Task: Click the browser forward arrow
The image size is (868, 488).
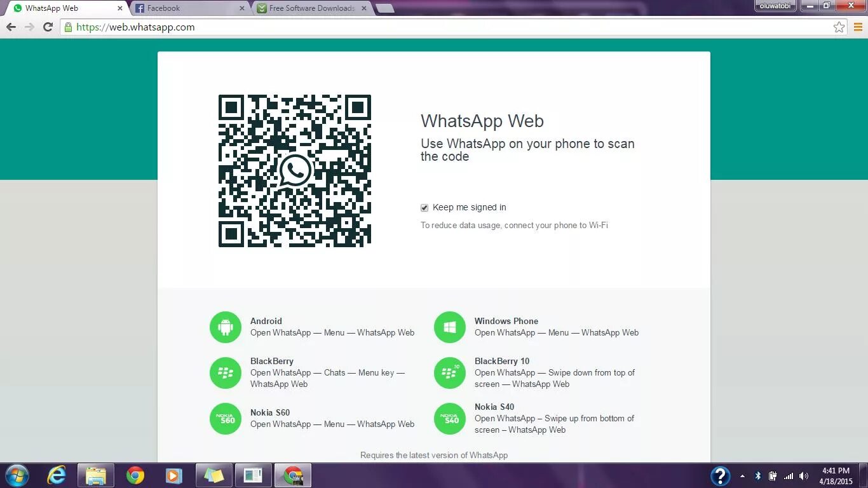Action: coord(29,27)
